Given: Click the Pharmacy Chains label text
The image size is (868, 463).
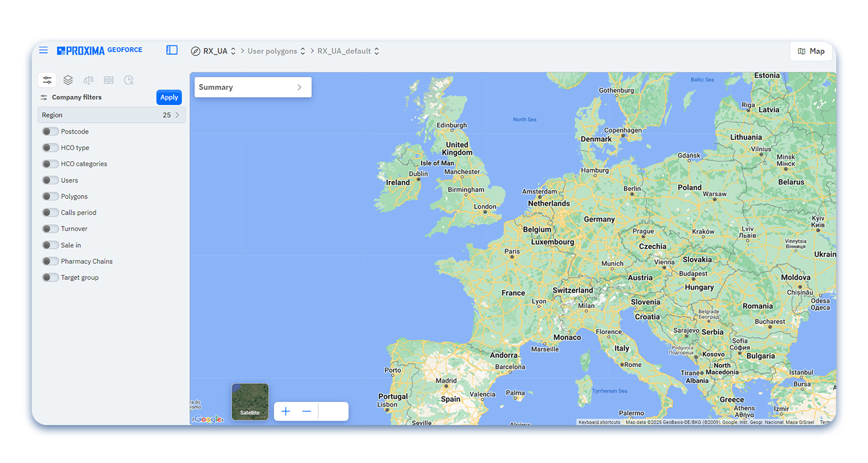Looking at the screenshot, I should (87, 261).
